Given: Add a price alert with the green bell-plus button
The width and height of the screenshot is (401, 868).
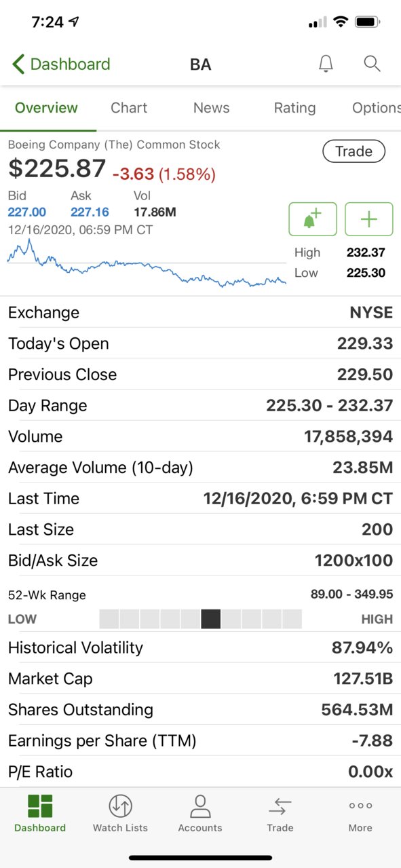Looking at the screenshot, I should pos(313,219).
